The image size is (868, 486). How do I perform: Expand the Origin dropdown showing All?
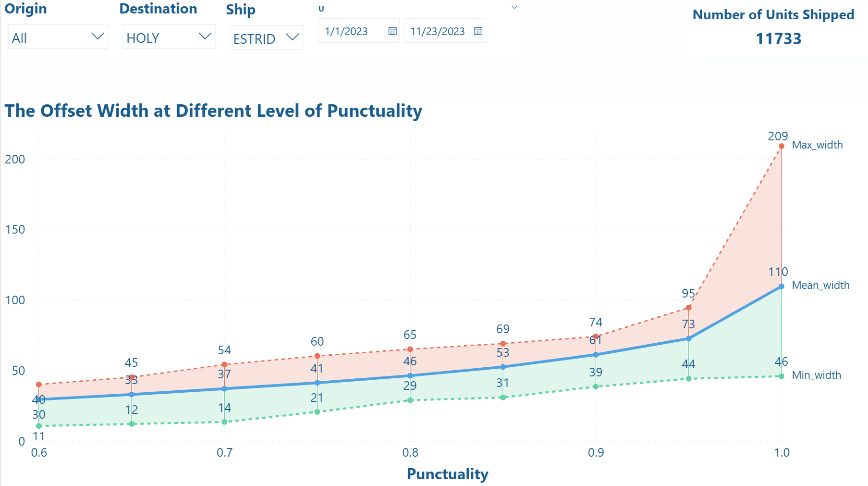click(x=98, y=37)
